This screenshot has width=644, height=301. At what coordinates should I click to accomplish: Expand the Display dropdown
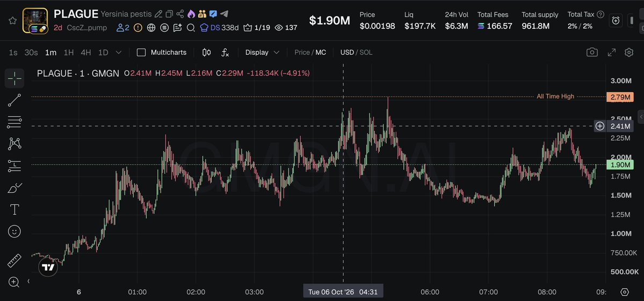tap(263, 53)
